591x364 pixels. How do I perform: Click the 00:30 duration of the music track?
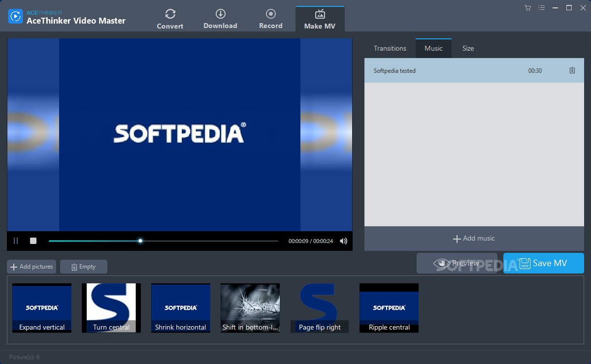tap(535, 71)
